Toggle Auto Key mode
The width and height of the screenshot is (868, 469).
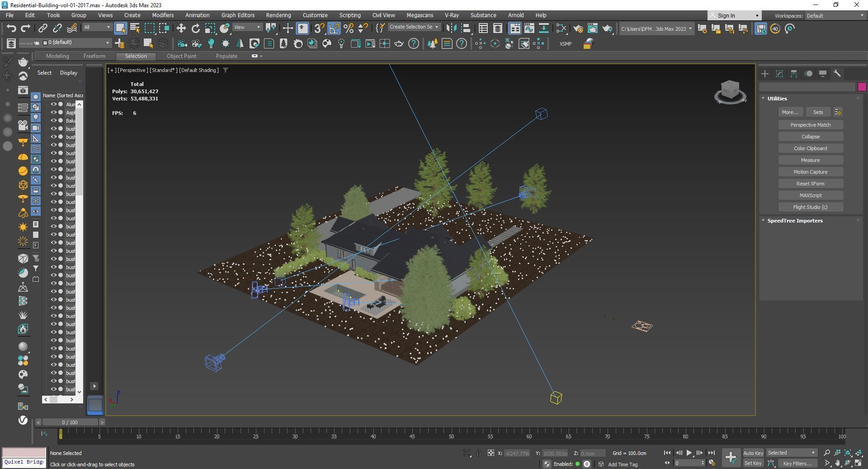(753, 453)
